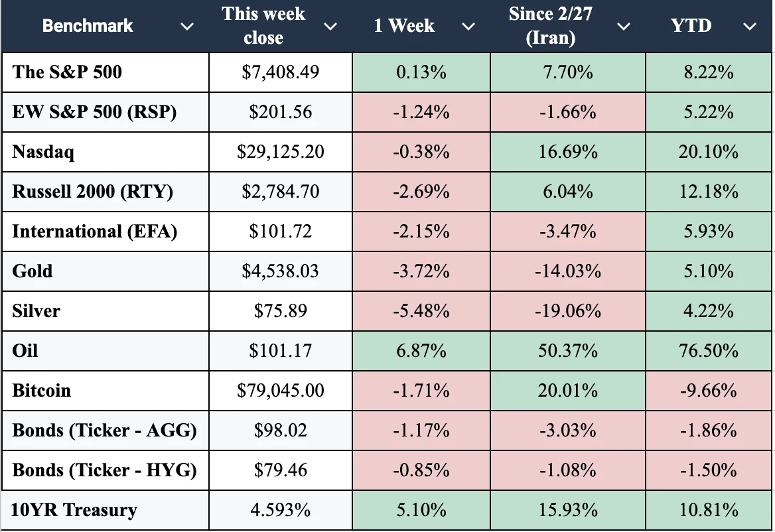Select the EW S&P 500 (RSP) close $201.56
The height and width of the screenshot is (532, 775).
[x=280, y=112]
